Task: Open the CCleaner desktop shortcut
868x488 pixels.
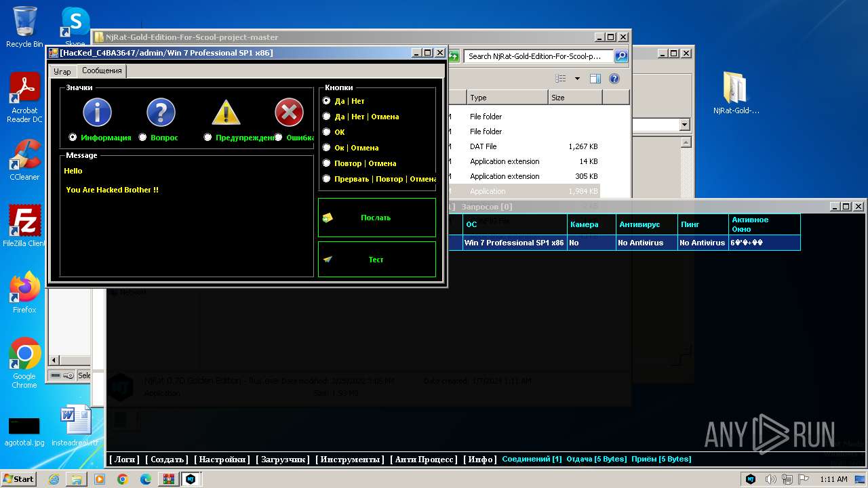Action: 24,160
